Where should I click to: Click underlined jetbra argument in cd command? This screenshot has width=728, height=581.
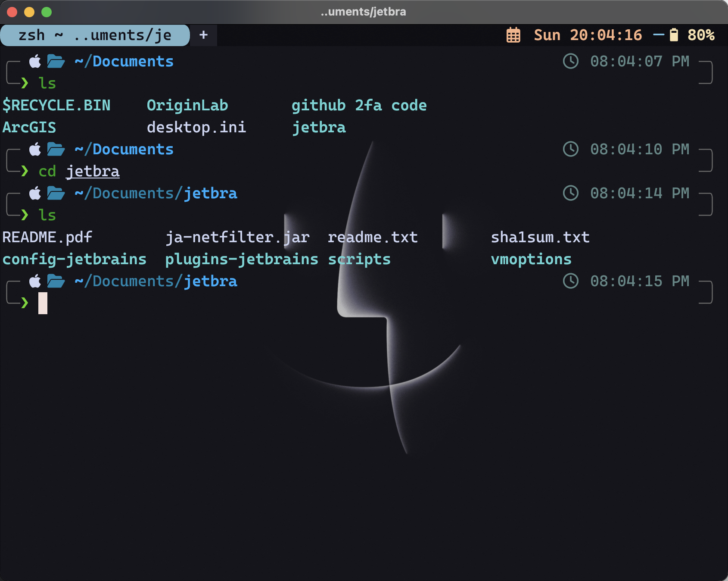coord(93,171)
